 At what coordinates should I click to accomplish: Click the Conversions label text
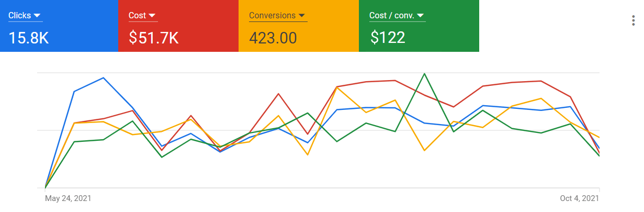[272, 15]
